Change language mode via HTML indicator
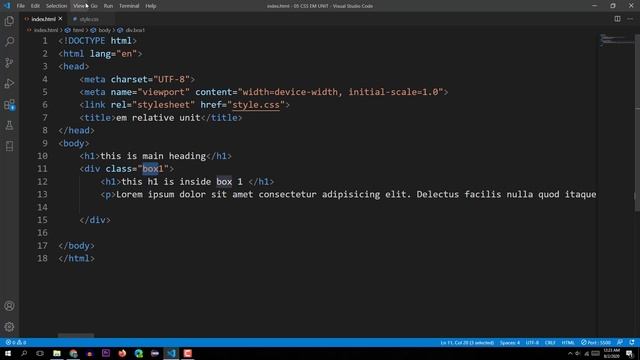 (568, 342)
